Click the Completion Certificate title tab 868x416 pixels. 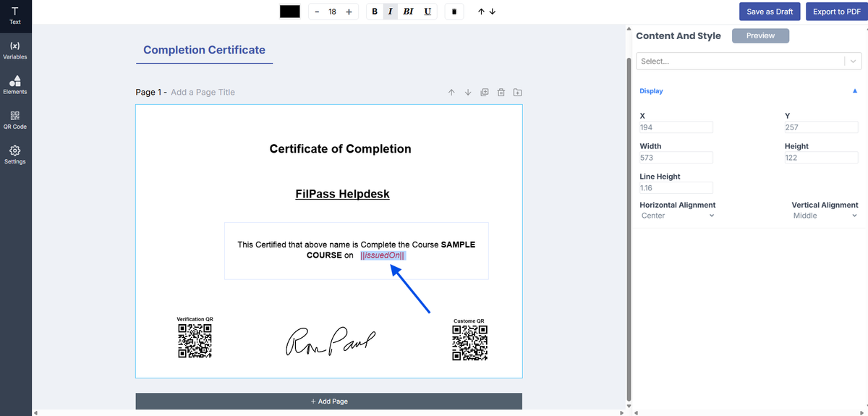pyautogui.click(x=204, y=51)
